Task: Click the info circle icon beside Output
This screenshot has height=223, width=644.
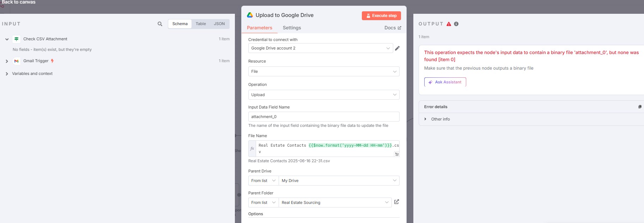Action: [x=456, y=24]
